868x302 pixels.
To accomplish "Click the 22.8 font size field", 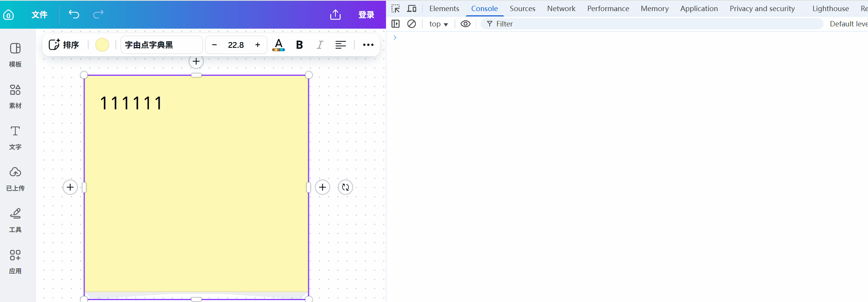I will [x=236, y=45].
